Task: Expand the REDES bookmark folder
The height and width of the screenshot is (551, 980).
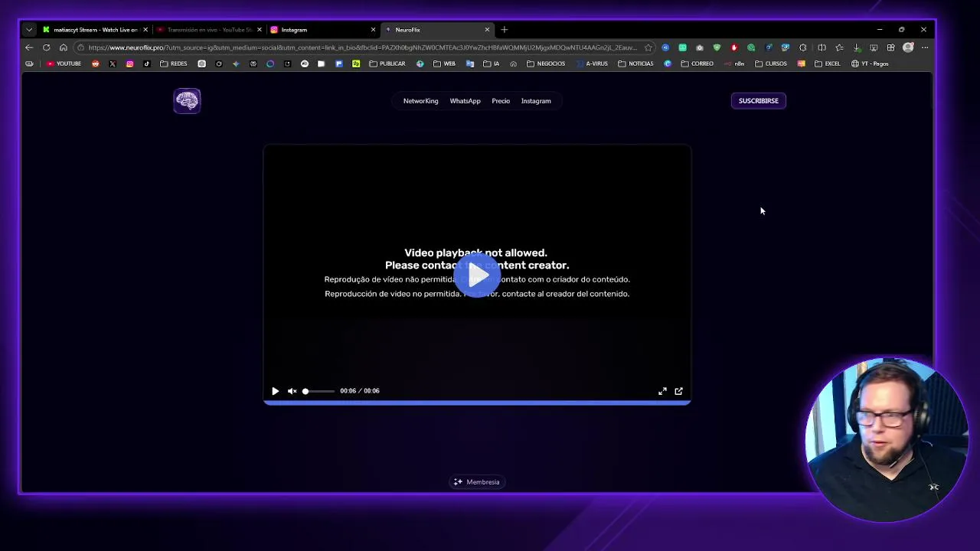Action: pos(174,64)
